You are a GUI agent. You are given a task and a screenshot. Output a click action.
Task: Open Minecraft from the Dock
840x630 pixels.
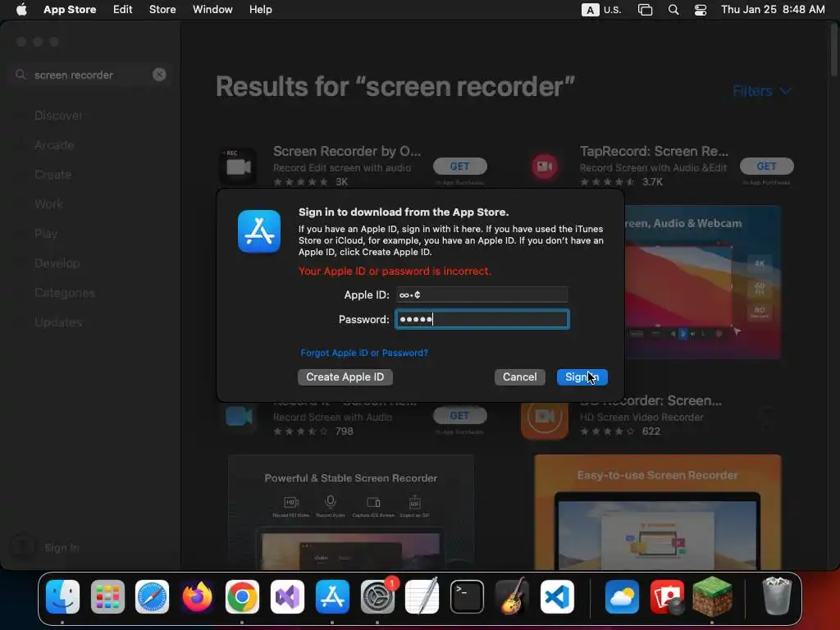712,596
